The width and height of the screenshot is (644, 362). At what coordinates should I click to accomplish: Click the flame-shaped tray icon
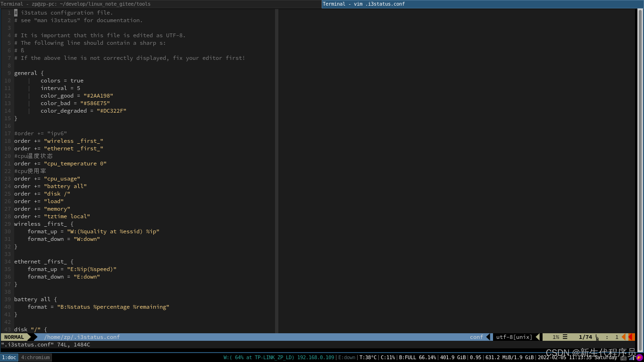click(640, 358)
